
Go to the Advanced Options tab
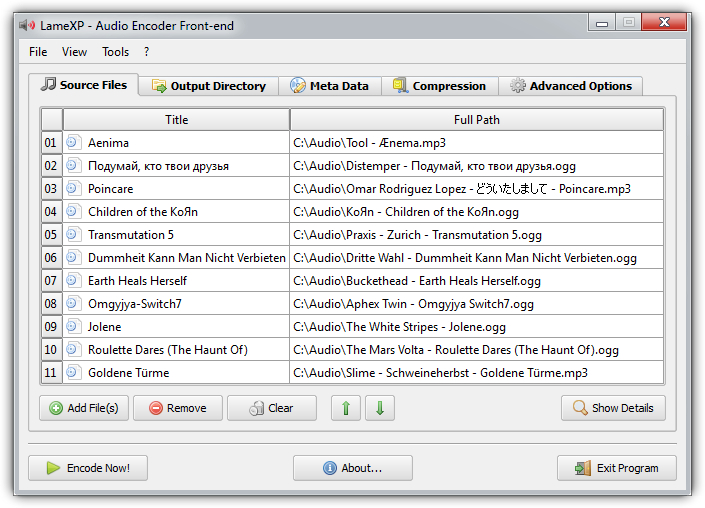570,86
